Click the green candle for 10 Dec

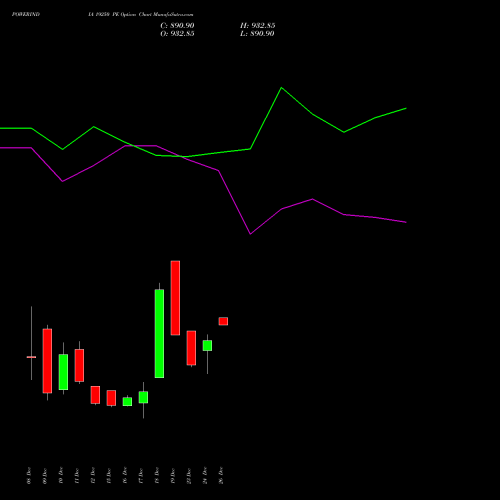pos(63,372)
